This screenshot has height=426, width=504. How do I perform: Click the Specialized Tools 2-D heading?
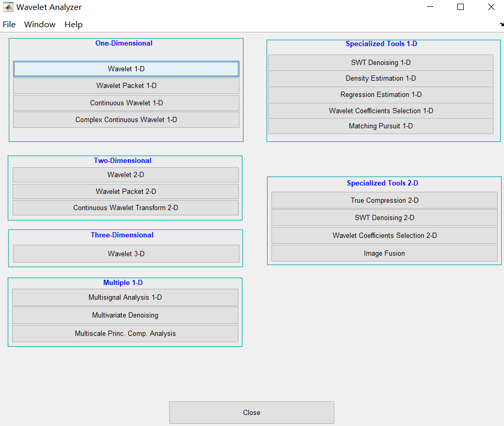pyautogui.click(x=382, y=183)
